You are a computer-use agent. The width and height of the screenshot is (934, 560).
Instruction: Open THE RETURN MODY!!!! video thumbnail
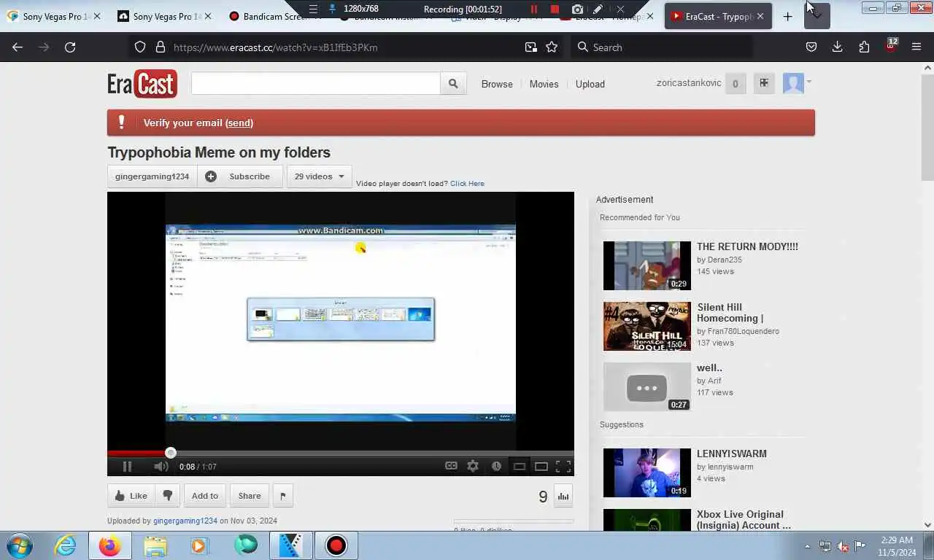647,265
